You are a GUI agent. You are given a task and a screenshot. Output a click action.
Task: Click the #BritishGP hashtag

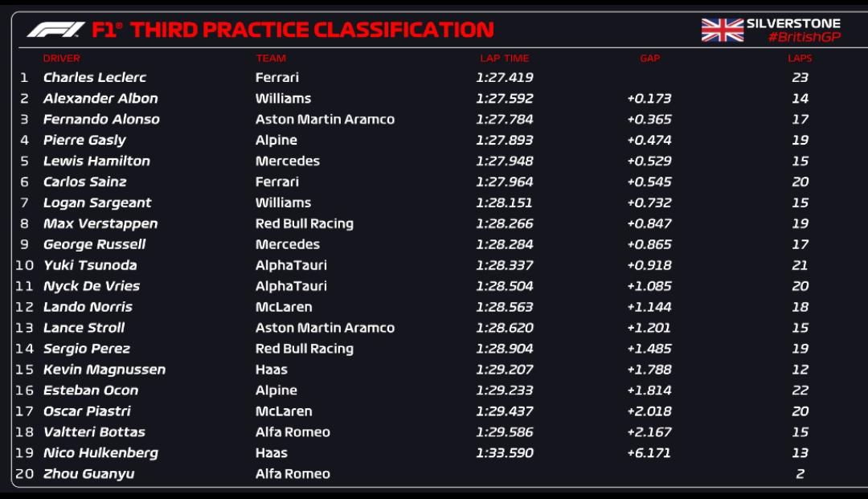[x=804, y=38]
